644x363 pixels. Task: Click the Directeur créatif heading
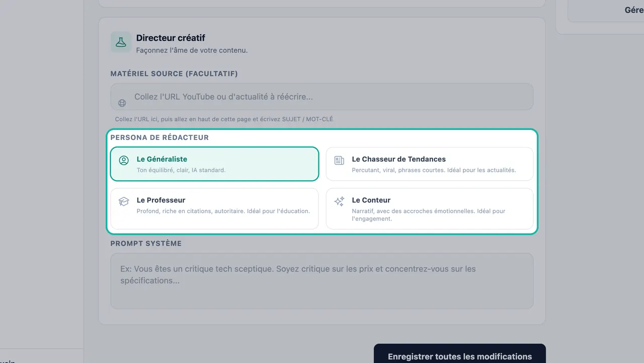coord(171,38)
